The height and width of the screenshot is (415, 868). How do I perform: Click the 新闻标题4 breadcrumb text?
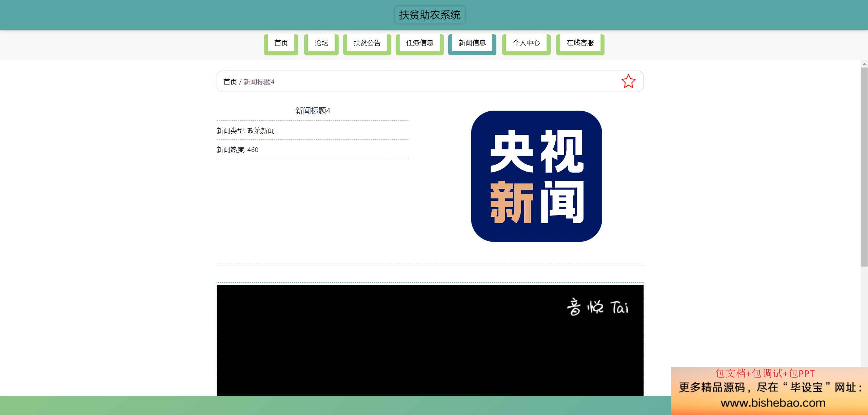[259, 82]
